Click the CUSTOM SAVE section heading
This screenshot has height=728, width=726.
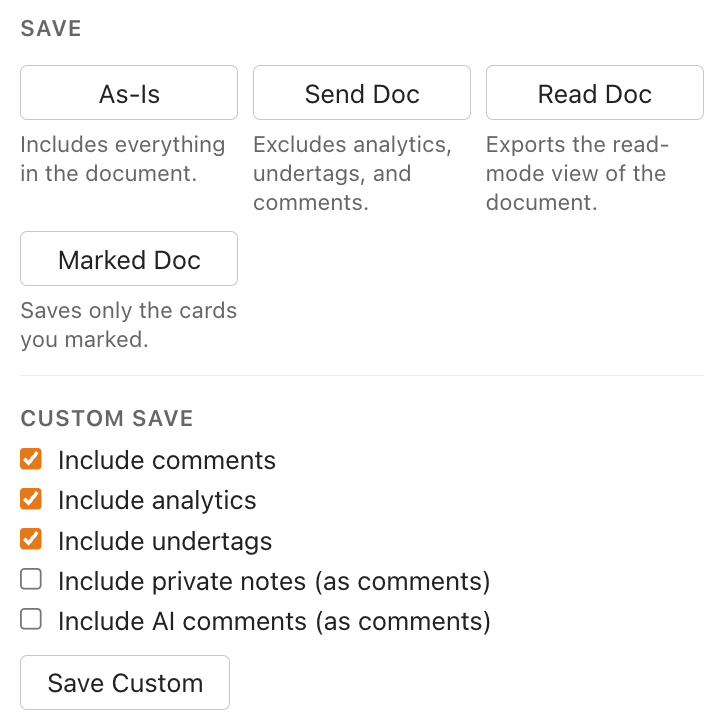pos(107,418)
